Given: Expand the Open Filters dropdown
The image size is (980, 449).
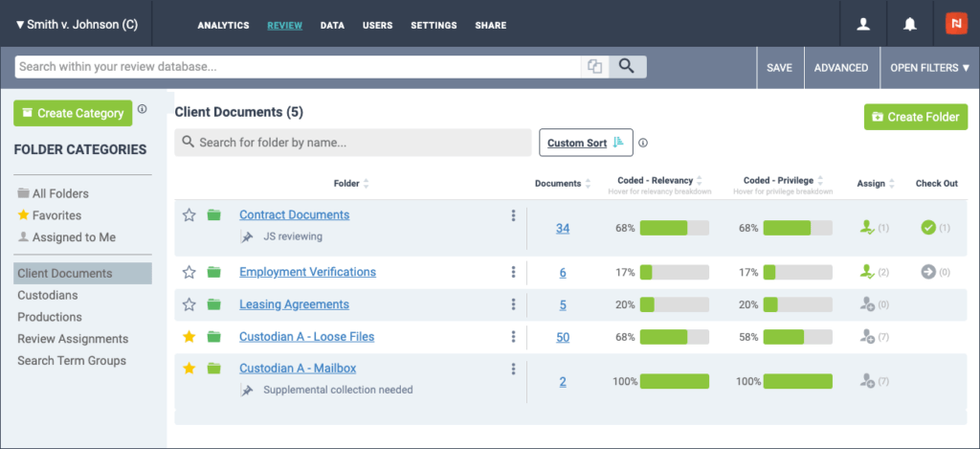Looking at the screenshot, I should coord(929,68).
